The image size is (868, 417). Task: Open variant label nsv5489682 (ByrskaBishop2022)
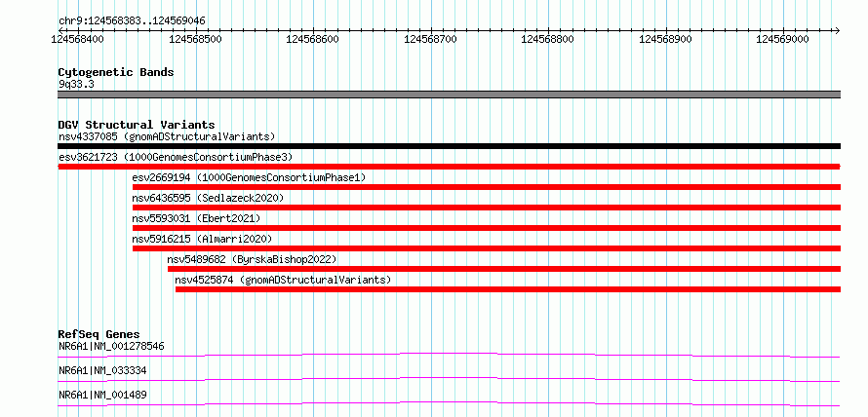[252, 259]
